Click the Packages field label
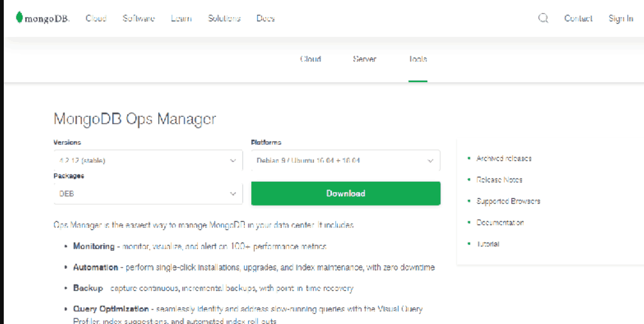Screen dimensions: 644x324 tap(68, 175)
